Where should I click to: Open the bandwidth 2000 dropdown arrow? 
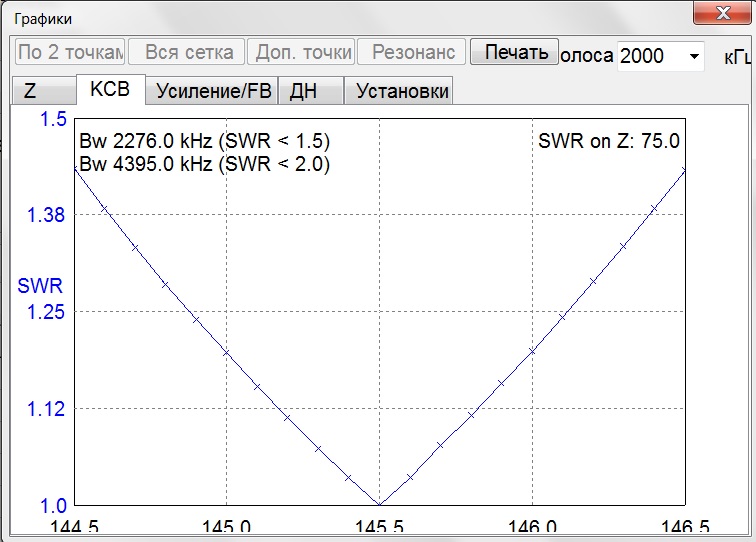pos(694,56)
